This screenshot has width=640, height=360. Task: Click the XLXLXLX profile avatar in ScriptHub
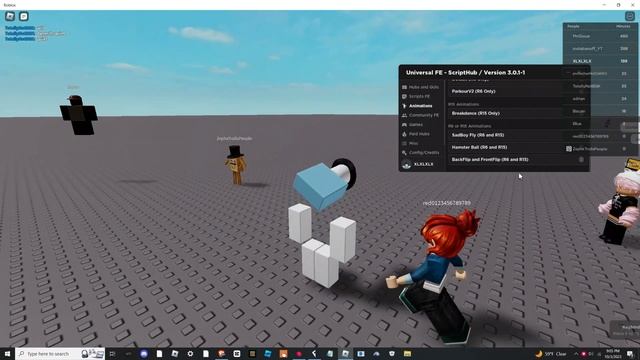[406, 164]
